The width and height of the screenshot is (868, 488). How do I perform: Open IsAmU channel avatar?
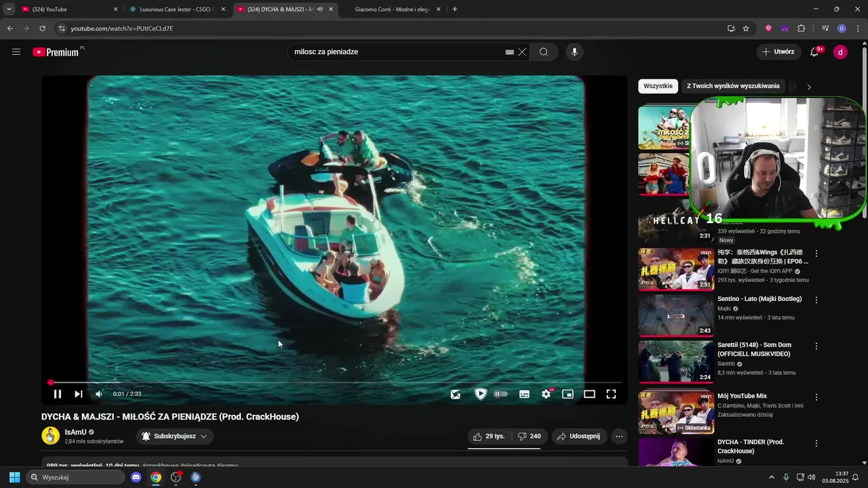coord(51,436)
